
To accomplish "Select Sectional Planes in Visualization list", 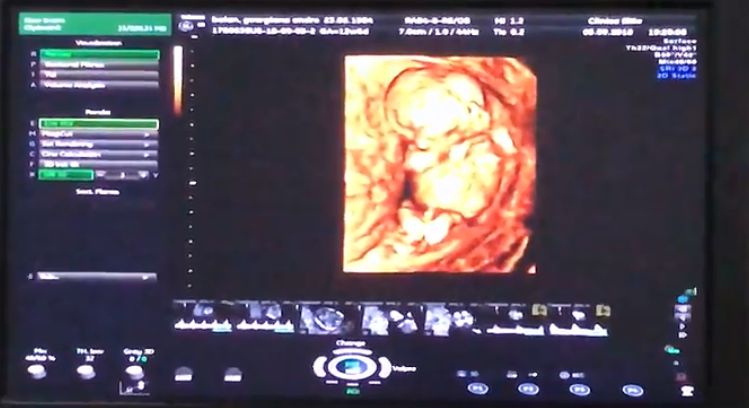I will (x=99, y=65).
